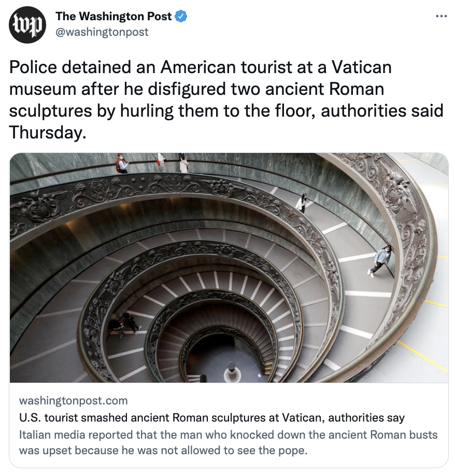Image resolution: width=455 pixels, height=476 pixels.
Task: Click the people sitting on the lower stairs
Action: coord(125,325)
